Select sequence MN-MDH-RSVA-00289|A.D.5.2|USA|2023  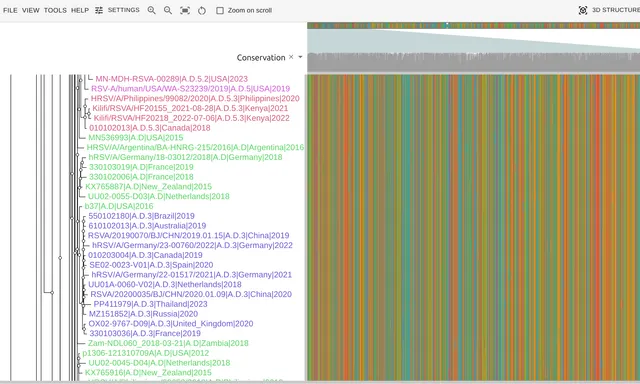pos(171,79)
